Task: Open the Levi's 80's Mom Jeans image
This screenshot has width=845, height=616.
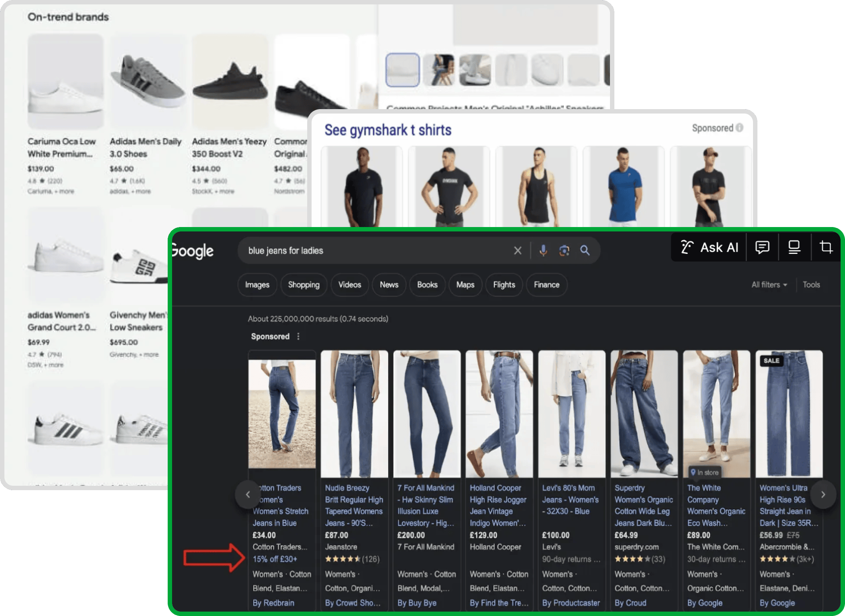Action: (572, 414)
